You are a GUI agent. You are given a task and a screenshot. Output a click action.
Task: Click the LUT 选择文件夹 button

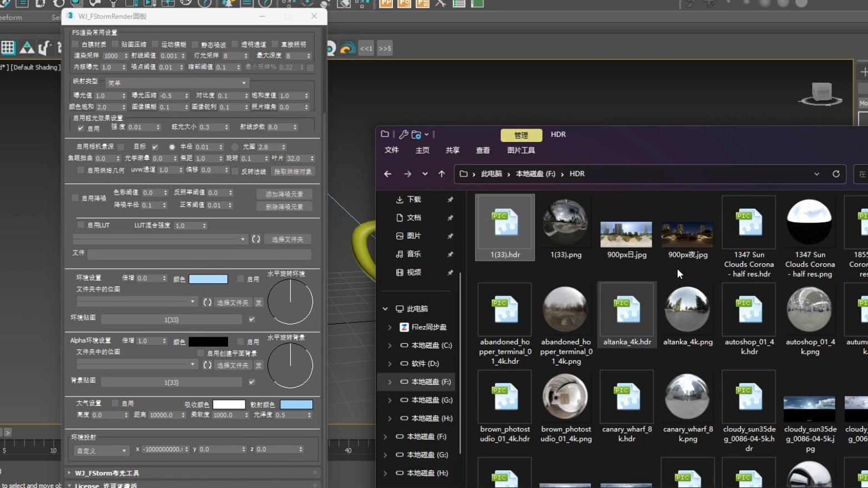coord(287,239)
